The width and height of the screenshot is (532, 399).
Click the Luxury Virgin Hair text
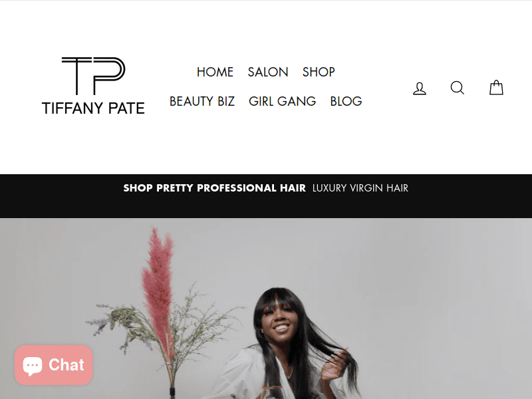tap(360, 188)
